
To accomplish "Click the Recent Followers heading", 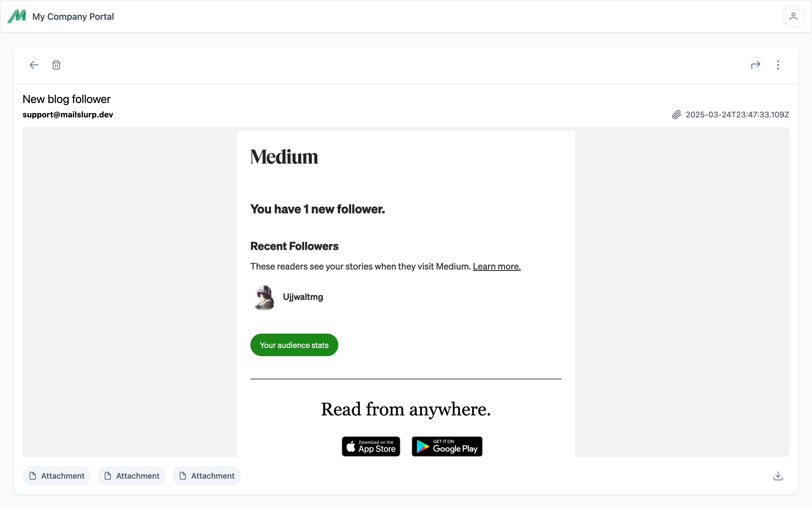I will coord(294,246).
